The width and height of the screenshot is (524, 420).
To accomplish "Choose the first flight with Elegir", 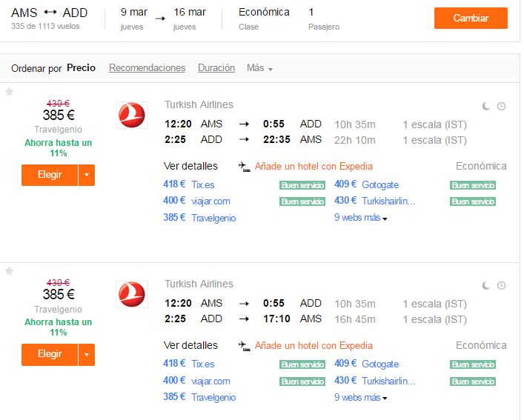I will tap(50, 175).
